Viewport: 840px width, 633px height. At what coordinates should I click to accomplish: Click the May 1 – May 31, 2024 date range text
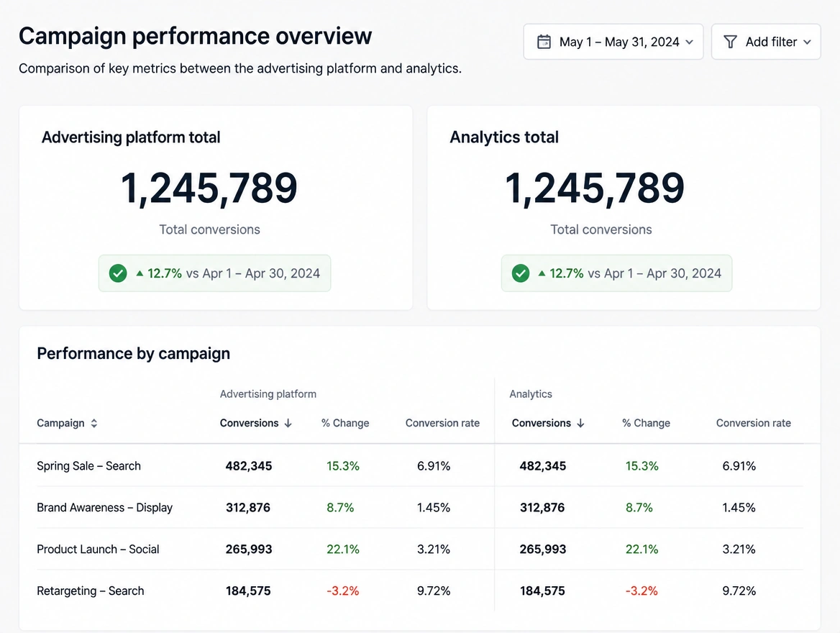coord(619,42)
